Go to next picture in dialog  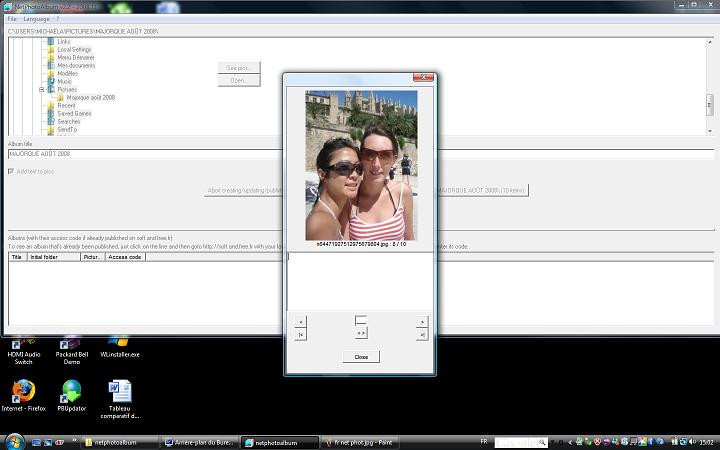tap(422, 322)
